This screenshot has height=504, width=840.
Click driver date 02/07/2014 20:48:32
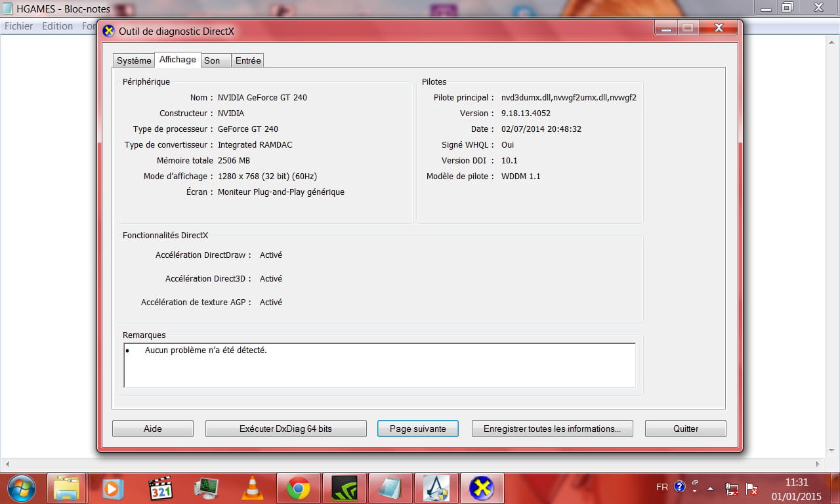pyautogui.click(x=541, y=129)
